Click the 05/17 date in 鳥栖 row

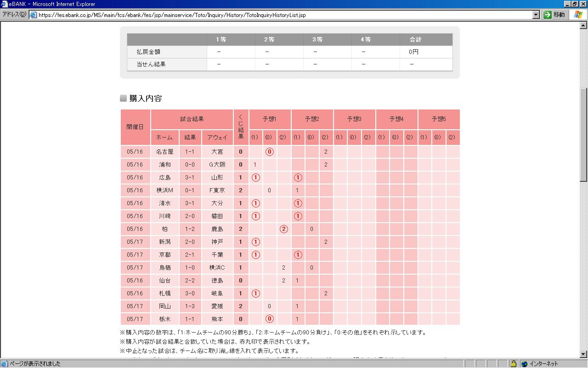(x=135, y=268)
